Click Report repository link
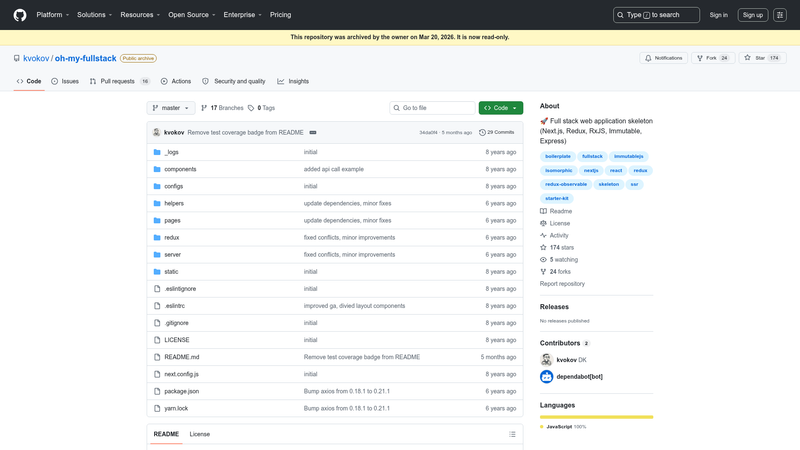This screenshot has width=800, height=450. click(562, 284)
